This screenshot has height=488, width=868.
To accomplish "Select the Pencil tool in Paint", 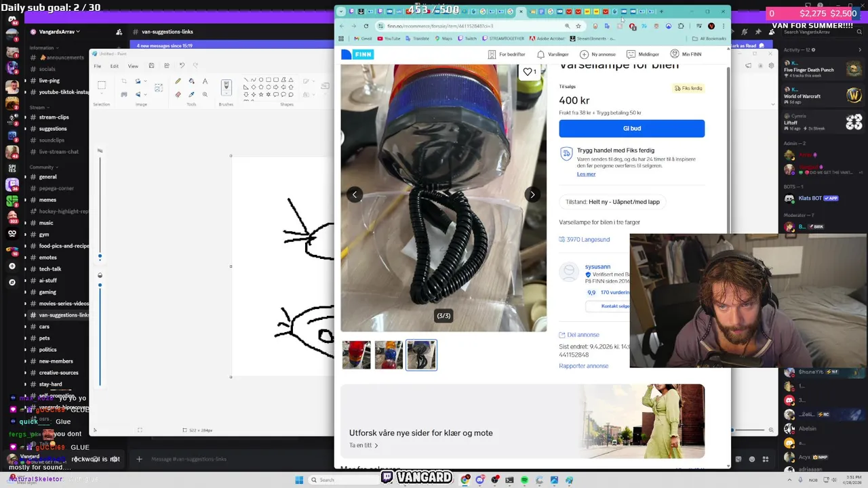I will pyautogui.click(x=178, y=81).
